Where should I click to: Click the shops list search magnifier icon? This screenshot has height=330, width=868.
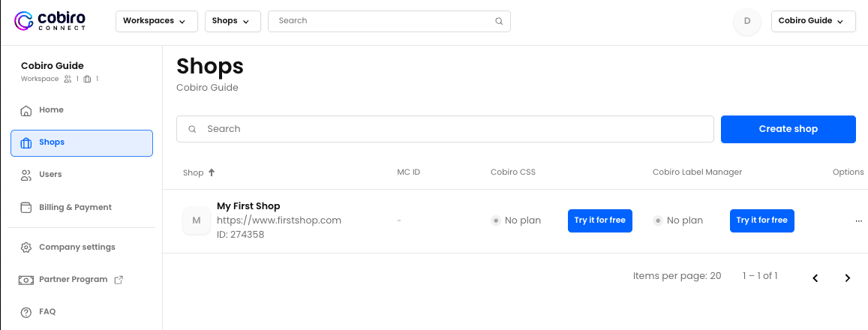(x=192, y=129)
